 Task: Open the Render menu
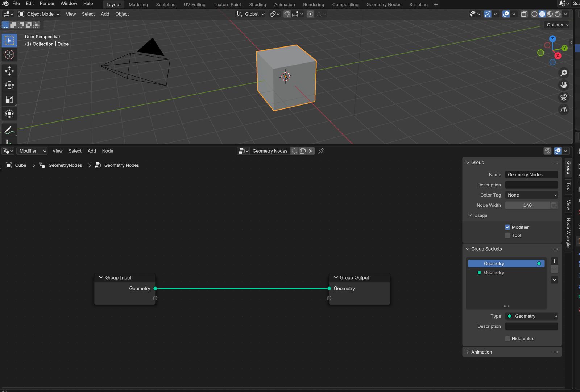point(47,3)
